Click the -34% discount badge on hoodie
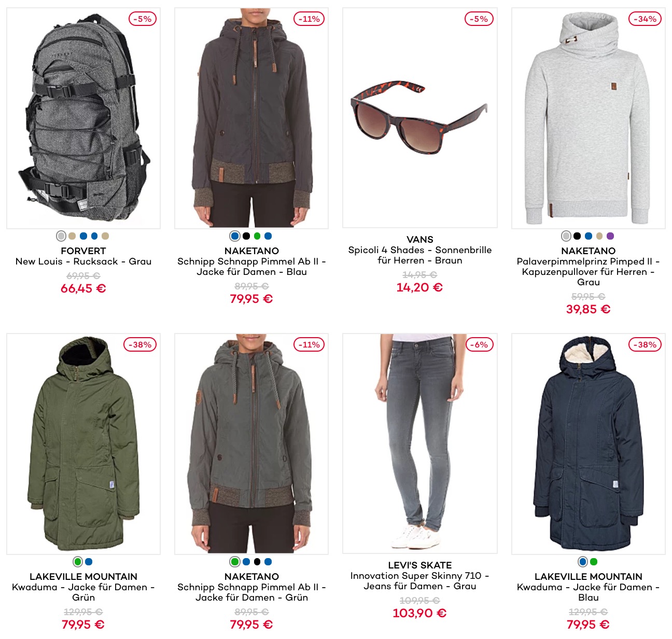The height and width of the screenshot is (639, 672). 645,19
